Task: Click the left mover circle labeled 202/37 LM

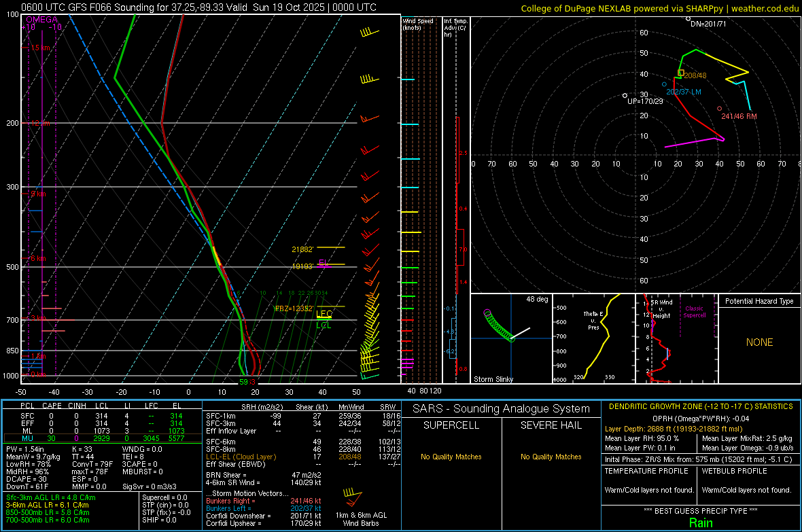Action: point(665,84)
